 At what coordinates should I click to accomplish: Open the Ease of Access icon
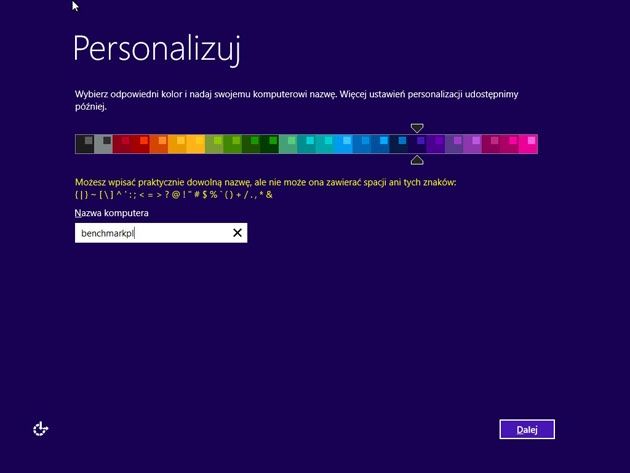click(x=41, y=429)
